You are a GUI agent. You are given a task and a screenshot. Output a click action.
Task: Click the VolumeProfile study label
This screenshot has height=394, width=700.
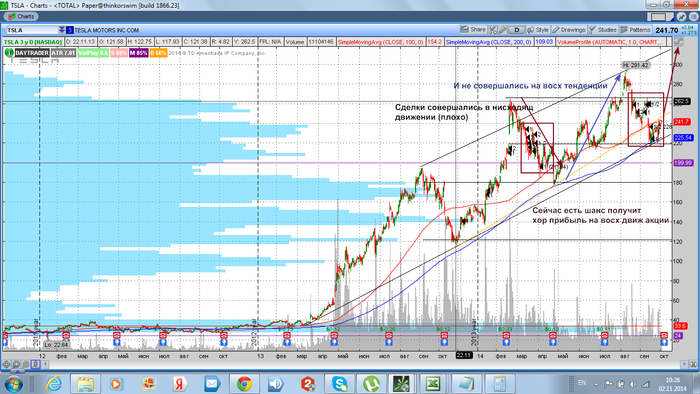611,42
